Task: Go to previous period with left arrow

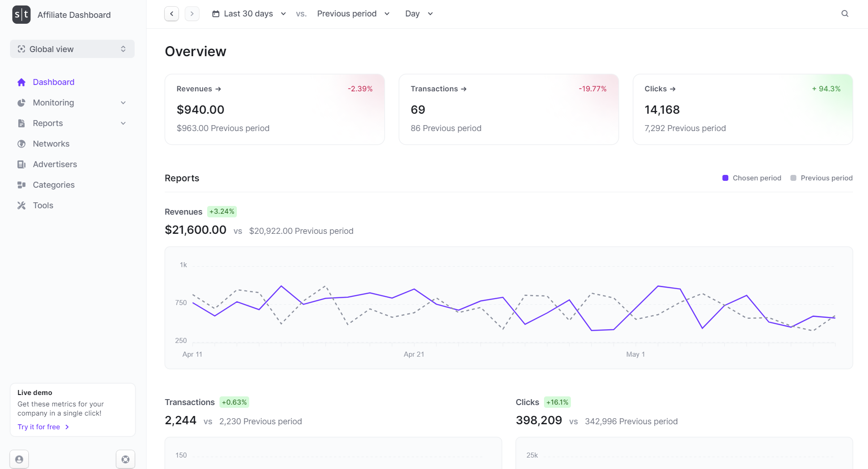Action: (x=172, y=14)
